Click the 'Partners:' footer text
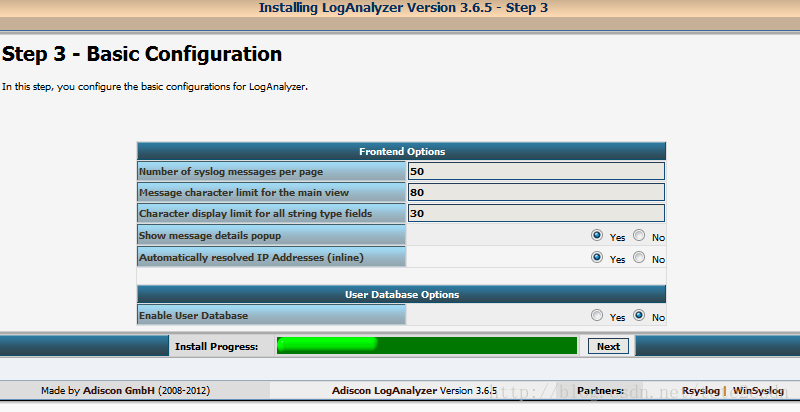Viewport: 800px width, 412px height. tap(601, 391)
